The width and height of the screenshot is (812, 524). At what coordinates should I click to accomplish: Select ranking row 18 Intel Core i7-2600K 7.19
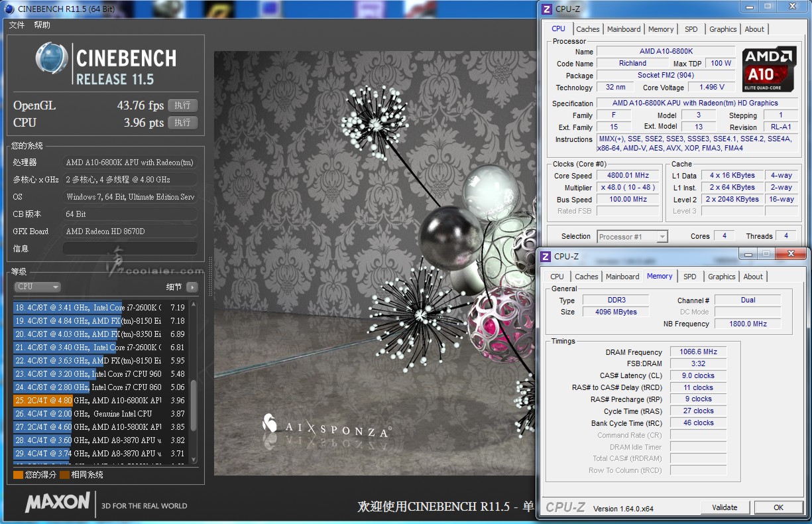coord(101,308)
